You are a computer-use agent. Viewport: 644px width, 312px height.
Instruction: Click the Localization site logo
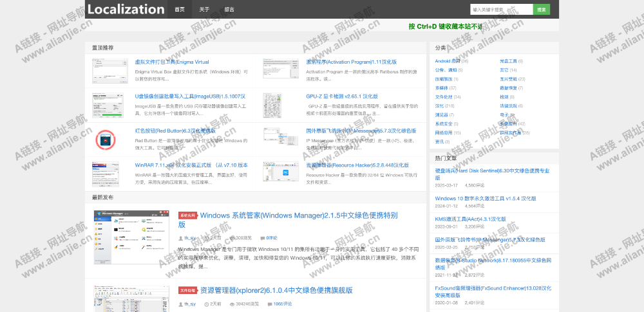[126, 9]
